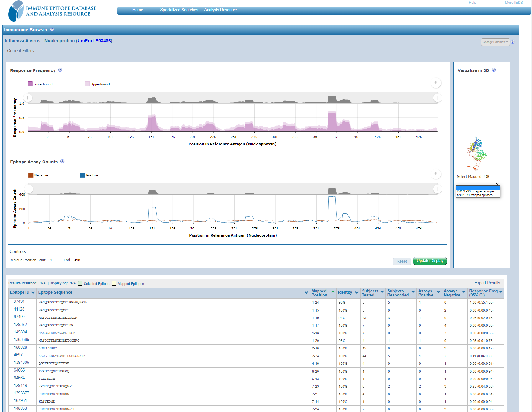
Task: Focus Residue Position End field
Action: [x=79, y=260]
